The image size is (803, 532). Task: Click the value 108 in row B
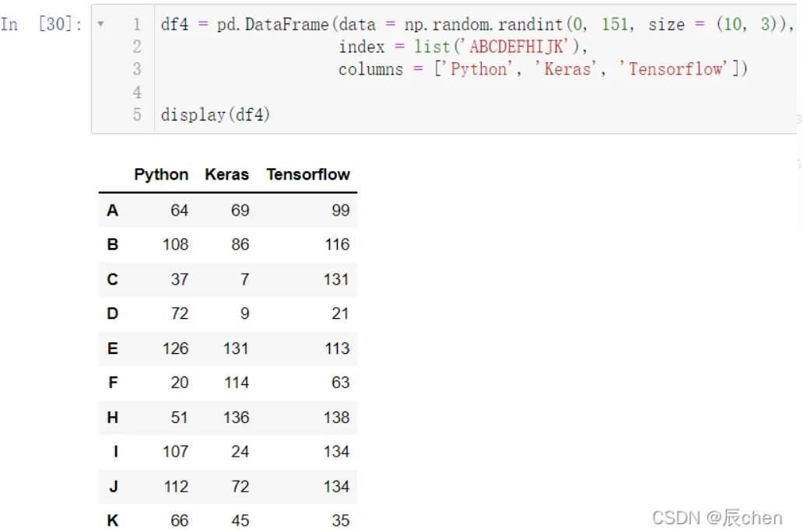(x=175, y=245)
